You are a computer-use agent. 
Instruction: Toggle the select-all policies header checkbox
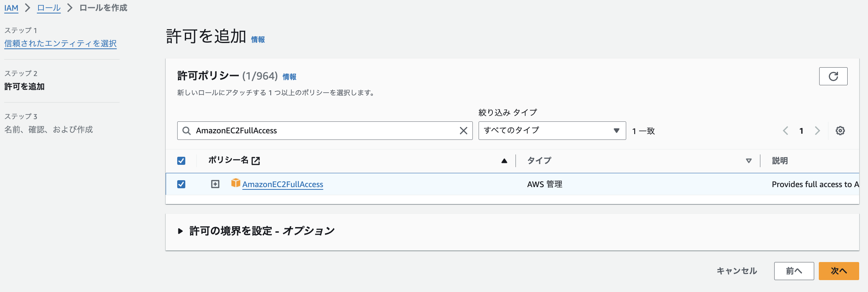point(181,161)
